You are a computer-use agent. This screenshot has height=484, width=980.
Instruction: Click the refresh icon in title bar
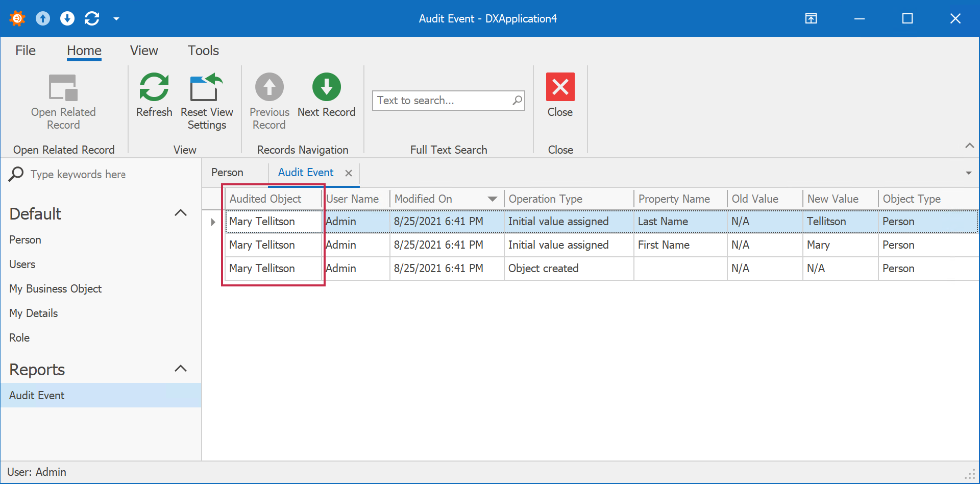(x=92, y=19)
